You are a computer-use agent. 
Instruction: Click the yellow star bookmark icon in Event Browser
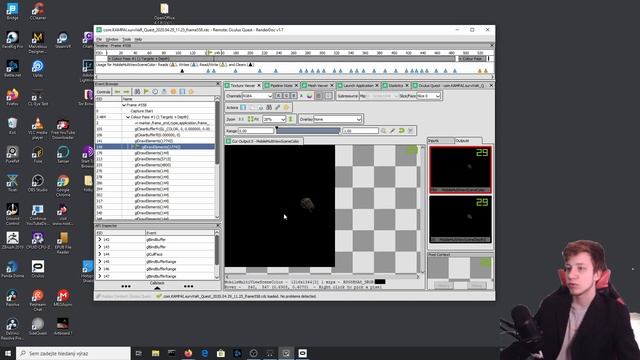click(191, 92)
